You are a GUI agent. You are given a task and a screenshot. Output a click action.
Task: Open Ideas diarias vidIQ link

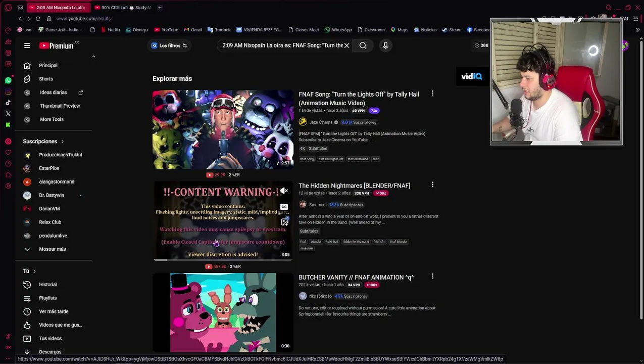click(x=54, y=93)
